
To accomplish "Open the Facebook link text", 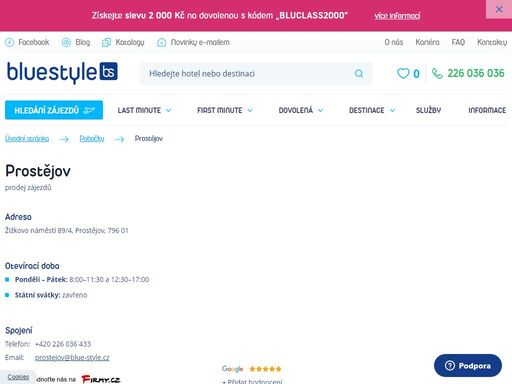I will 34,42.
